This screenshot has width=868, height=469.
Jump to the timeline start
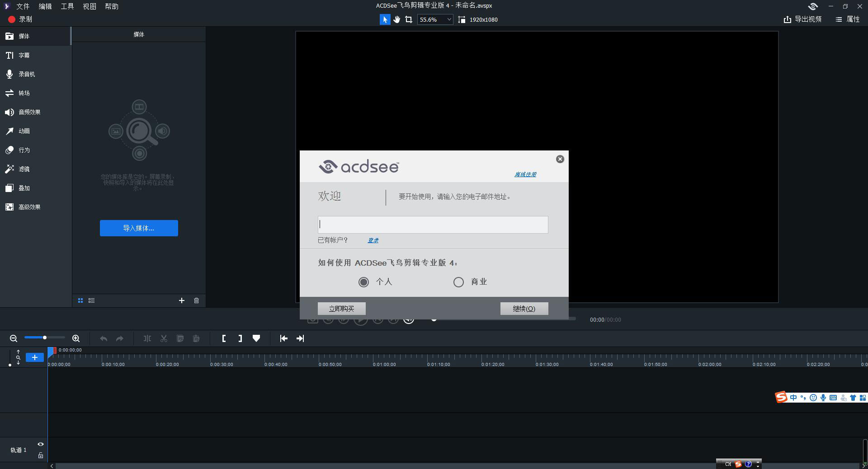coord(283,338)
